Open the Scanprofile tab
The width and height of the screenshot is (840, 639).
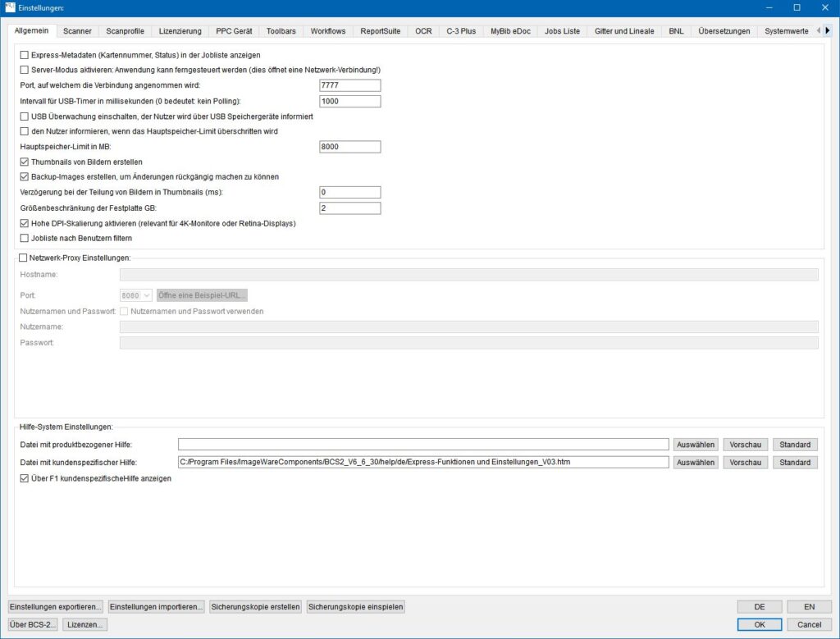pos(125,31)
